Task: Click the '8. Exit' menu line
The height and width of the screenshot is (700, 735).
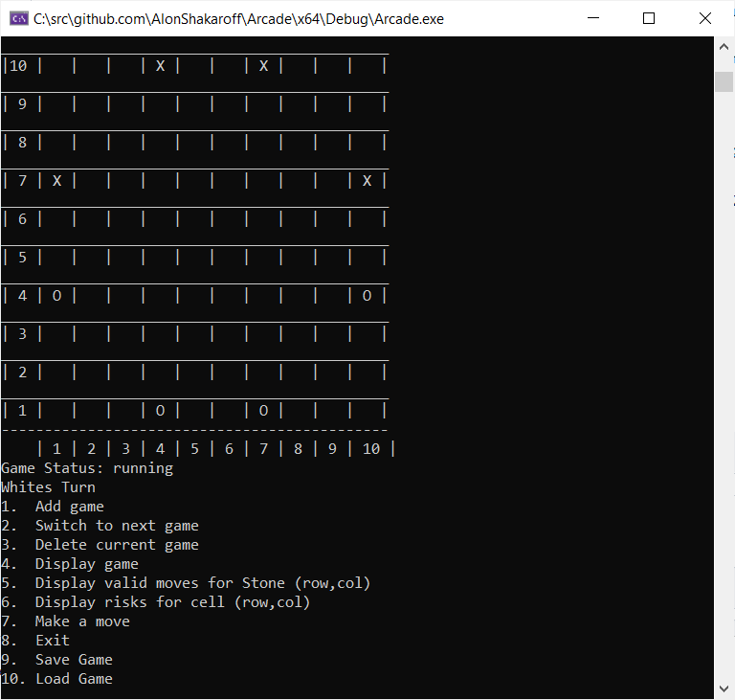Action: (x=35, y=641)
